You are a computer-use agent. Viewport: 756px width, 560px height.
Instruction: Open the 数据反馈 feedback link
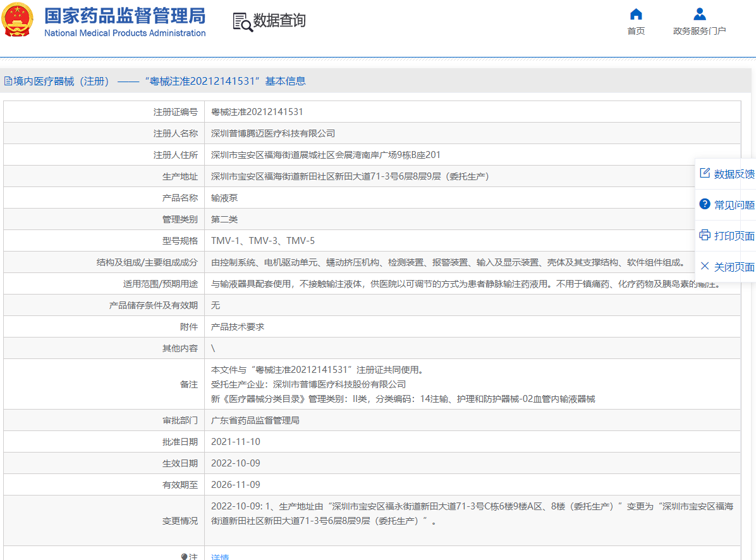[727, 173]
